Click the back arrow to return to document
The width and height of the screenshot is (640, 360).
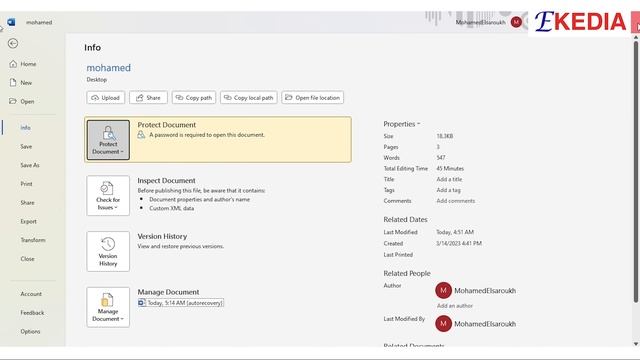pos(13,43)
